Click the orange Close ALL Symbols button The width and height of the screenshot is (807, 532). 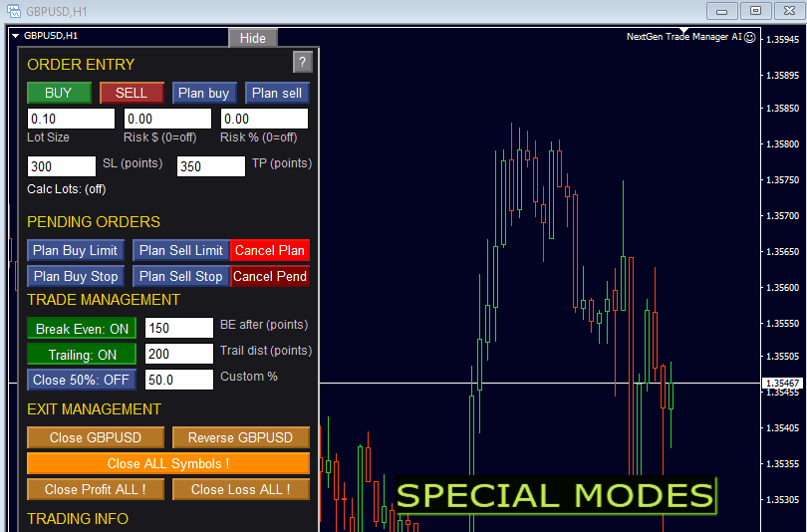coord(168,463)
